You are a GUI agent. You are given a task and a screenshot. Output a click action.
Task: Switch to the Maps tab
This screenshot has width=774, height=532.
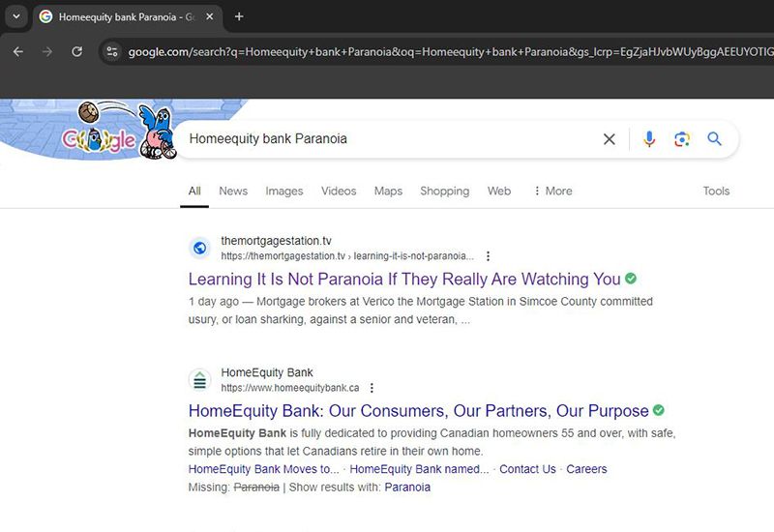pyautogui.click(x=388, y=191)
